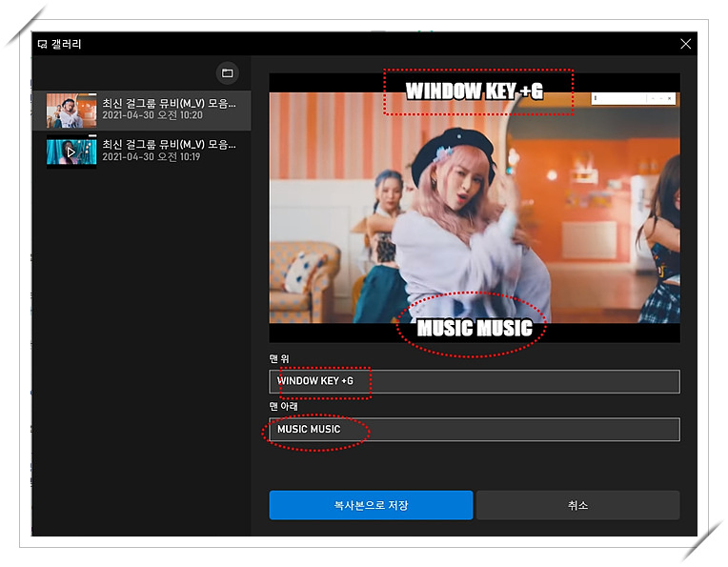Select the capture dated 오전 10:20
This screenshot has width=728, height=567.
[142, 111]
